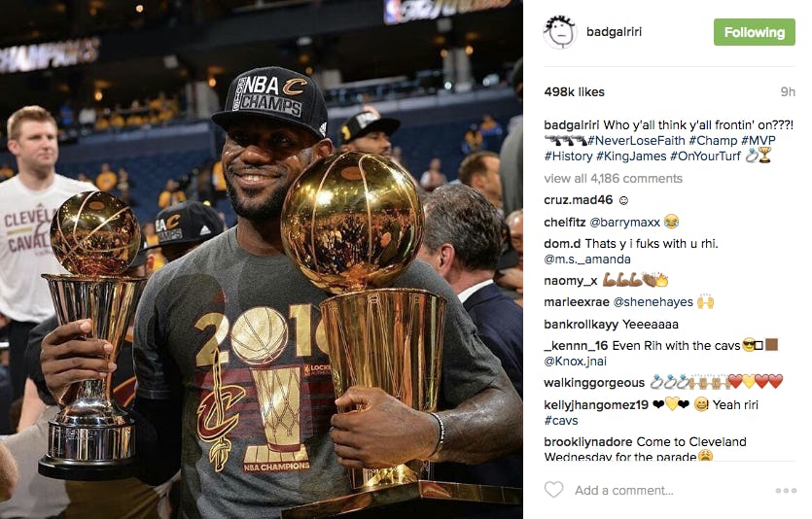812x519 pixels.
Task: Click the main trophy photo
Action: [262, 259]
